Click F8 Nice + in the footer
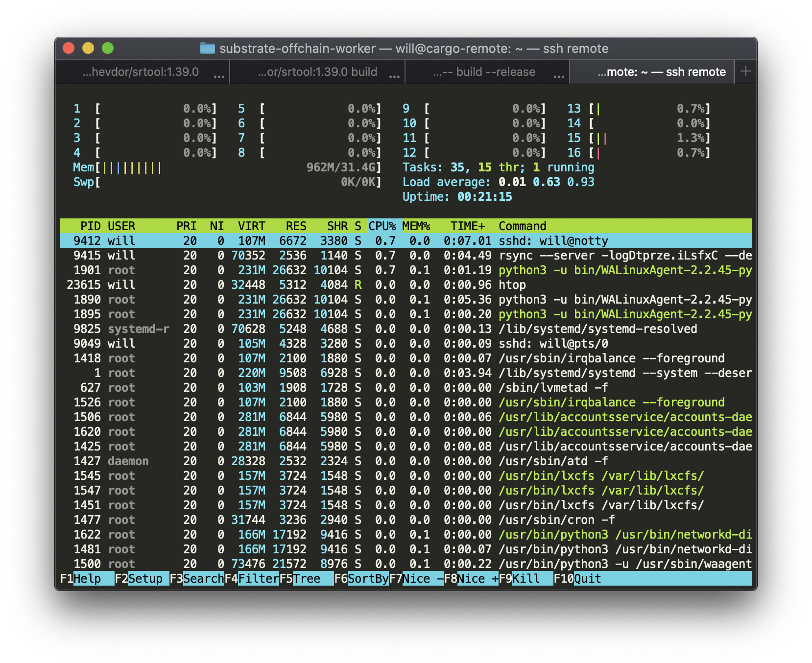Image resolution: width=812 pixels, height=663 pixels. [471, 578]
